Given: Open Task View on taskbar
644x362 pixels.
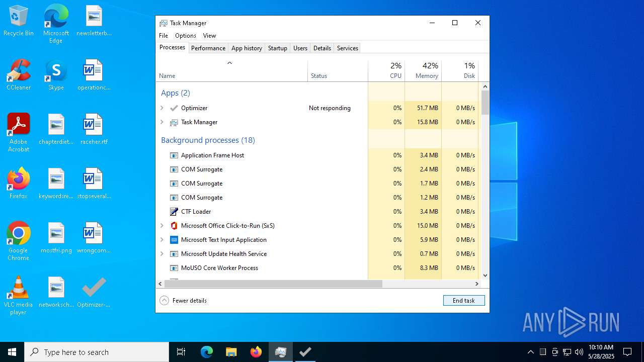Looking at the screenshot, I should 181,352.
